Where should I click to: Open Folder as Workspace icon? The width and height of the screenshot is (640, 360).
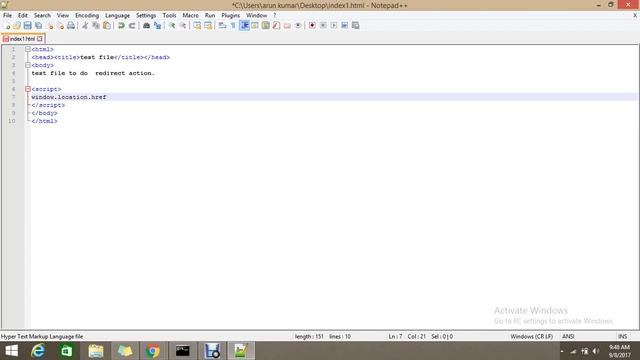pos(287,26)
